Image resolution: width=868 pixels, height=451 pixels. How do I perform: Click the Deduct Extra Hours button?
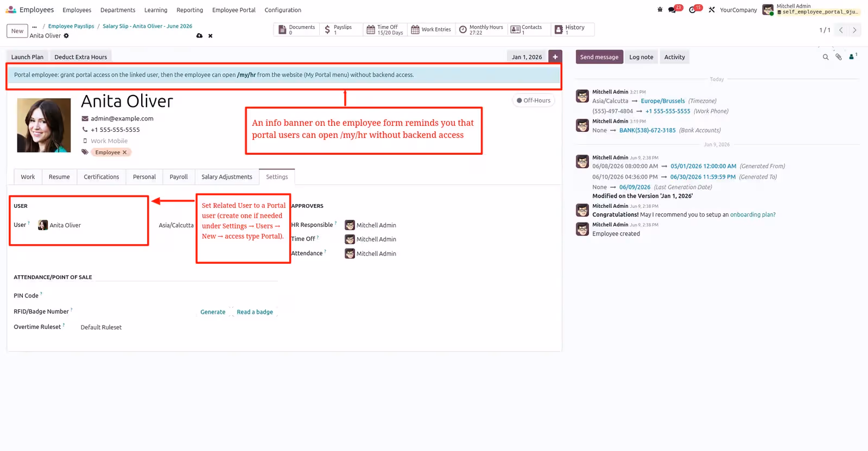tap(80, 57)
